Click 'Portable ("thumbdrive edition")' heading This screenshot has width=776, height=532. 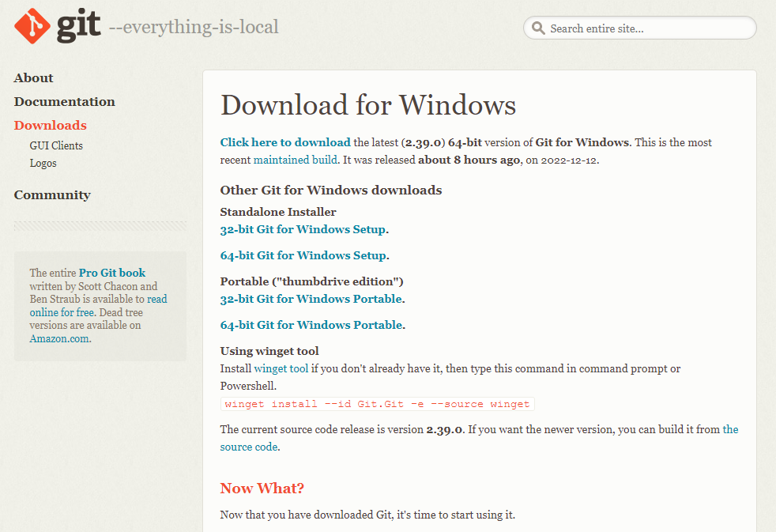point(312,281)
